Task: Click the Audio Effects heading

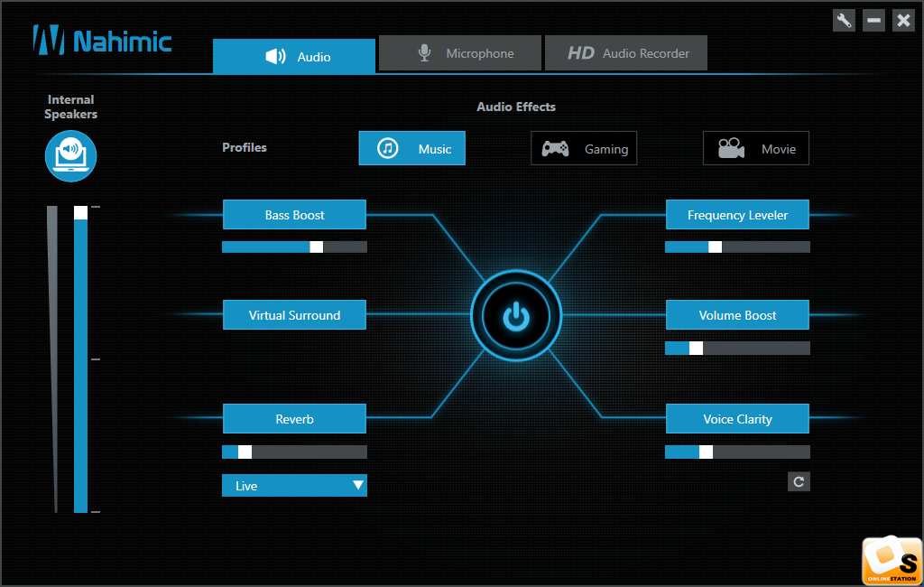Action: click(516, 107)
